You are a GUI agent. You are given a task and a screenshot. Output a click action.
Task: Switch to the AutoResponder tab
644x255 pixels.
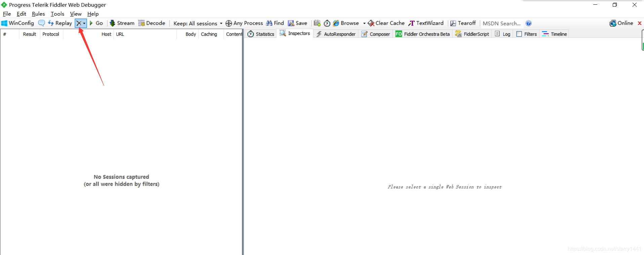coord(336,34)
